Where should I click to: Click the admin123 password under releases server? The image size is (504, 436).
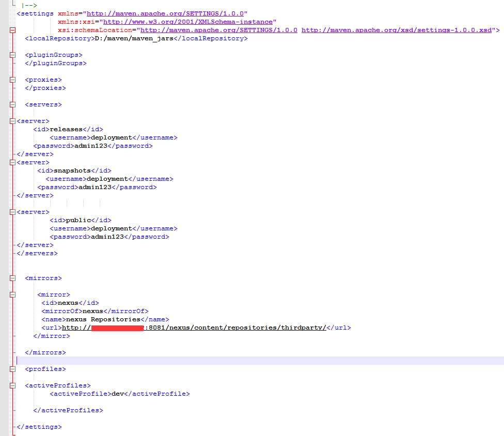(x=91, y=146)
